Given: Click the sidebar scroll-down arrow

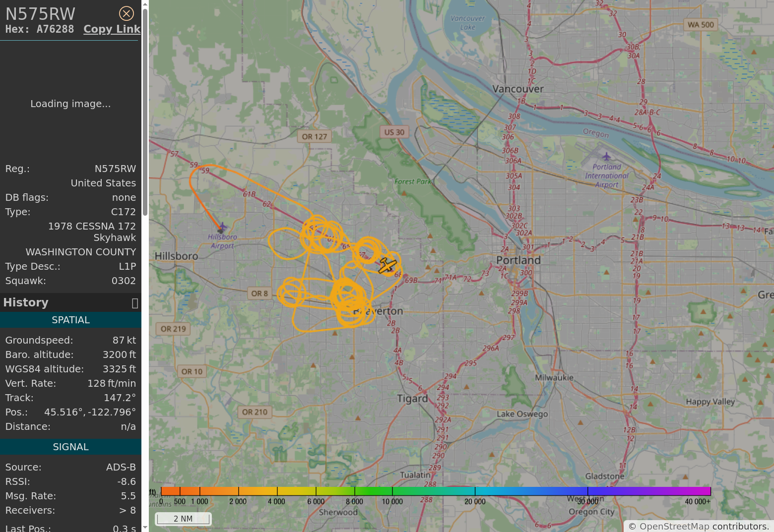Looking at the screenshot, I should (145, 528).
